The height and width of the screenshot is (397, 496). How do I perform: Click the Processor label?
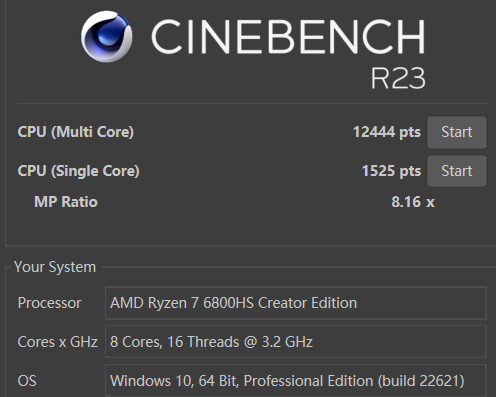(49, 303)
